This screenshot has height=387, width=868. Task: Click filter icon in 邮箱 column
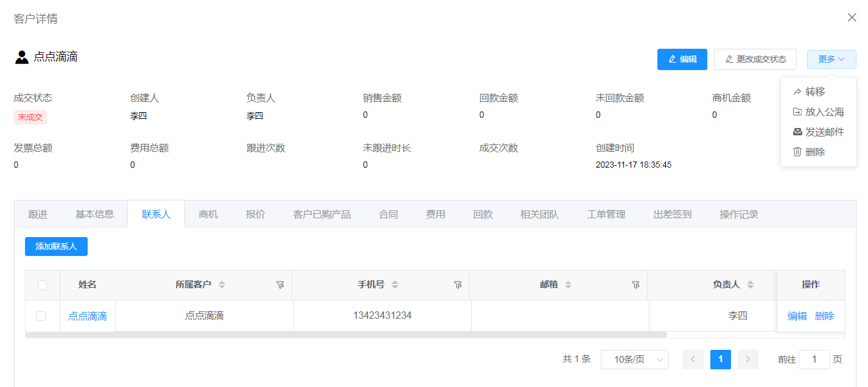click(635, 285)
